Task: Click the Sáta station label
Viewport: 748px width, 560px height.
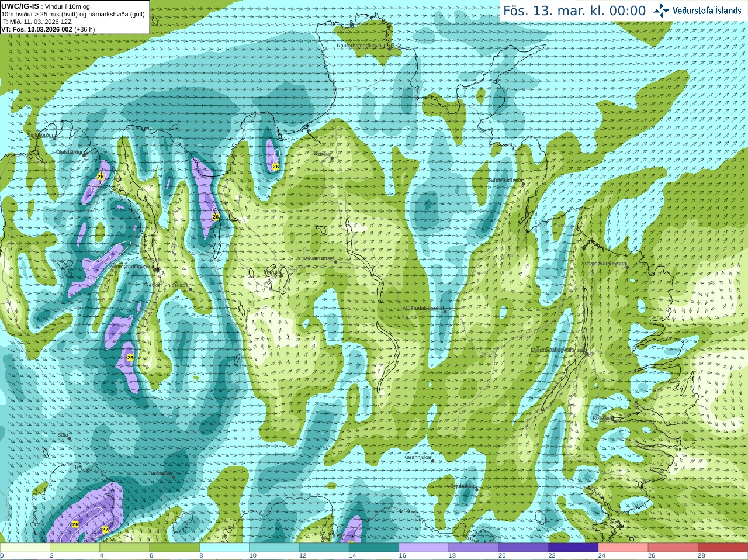Action: 63,435
